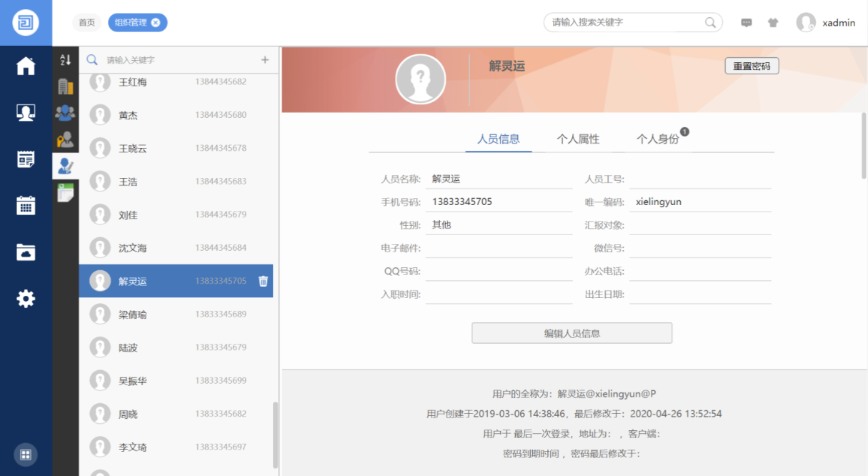Click the delete trash icon beside 解灵运
This screenshot has height=476, width=868.
pos(263,282)
